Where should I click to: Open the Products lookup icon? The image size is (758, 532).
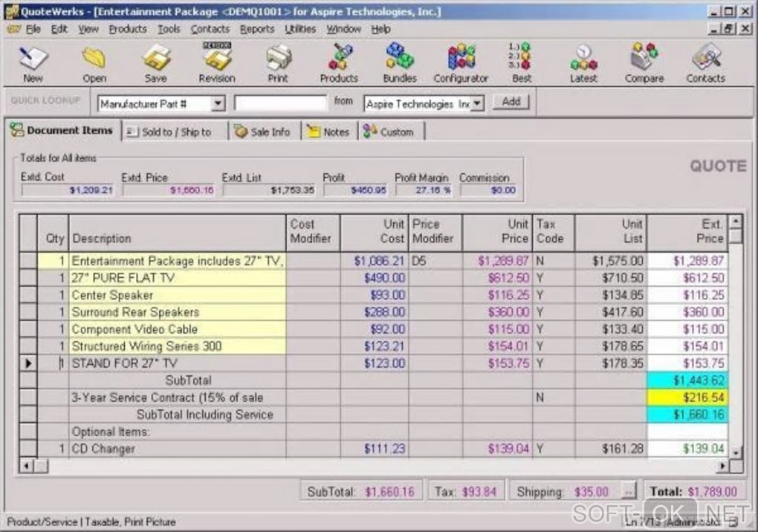coord(339,63)
